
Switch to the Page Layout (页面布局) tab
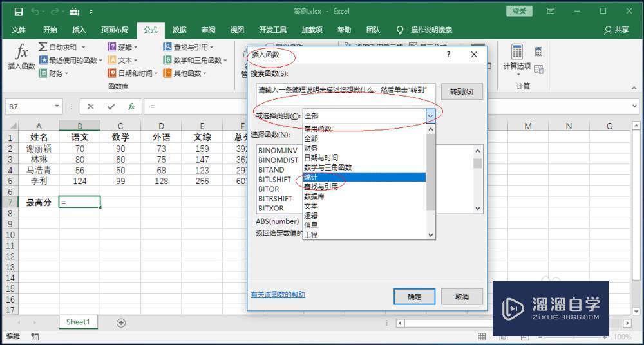tap(115, 30)
